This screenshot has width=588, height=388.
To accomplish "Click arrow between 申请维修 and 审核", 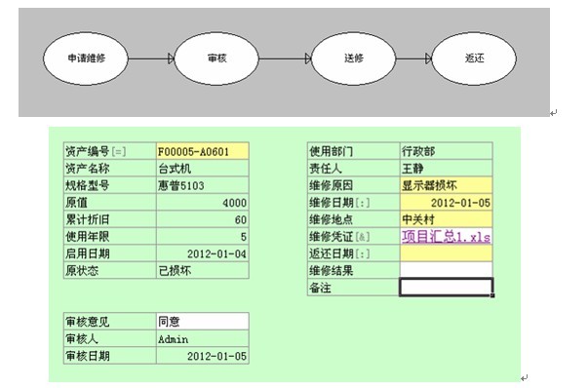I will (x=151, y=58).
